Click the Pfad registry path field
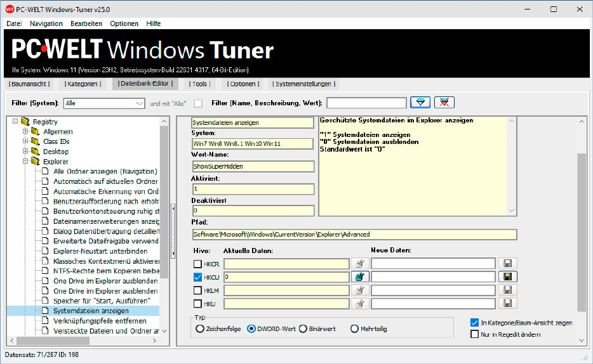Screen dimensions: 593x364 pyautogui.click(x=354, y=235)
